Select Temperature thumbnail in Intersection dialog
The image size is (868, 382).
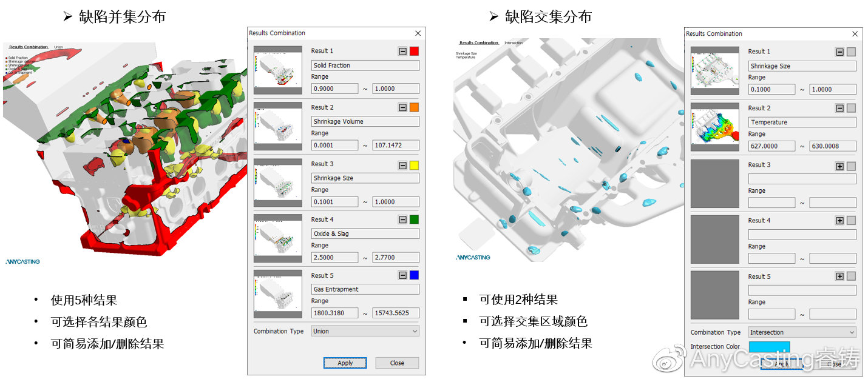(x=715, y=127)
